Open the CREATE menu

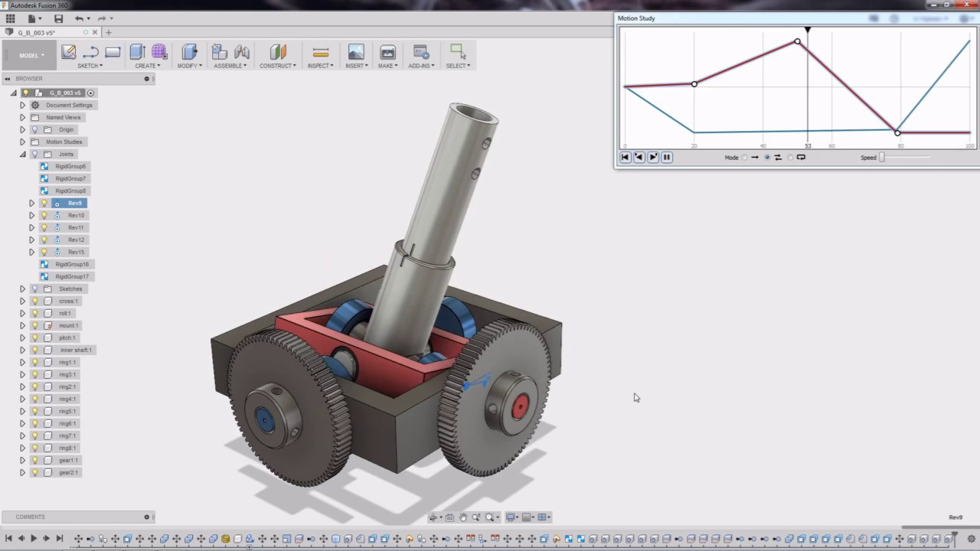pos(148,66)
